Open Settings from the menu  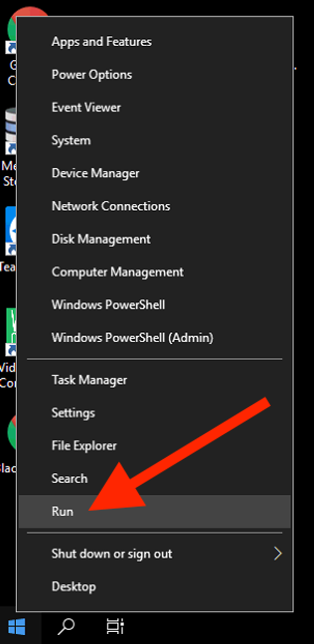click(73, 413)
